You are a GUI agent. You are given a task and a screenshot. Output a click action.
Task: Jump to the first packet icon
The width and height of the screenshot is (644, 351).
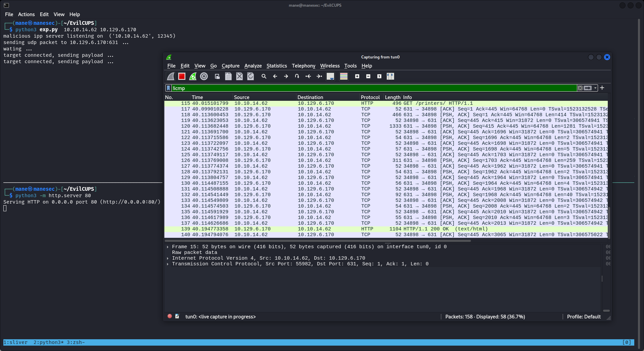point(308,77)
